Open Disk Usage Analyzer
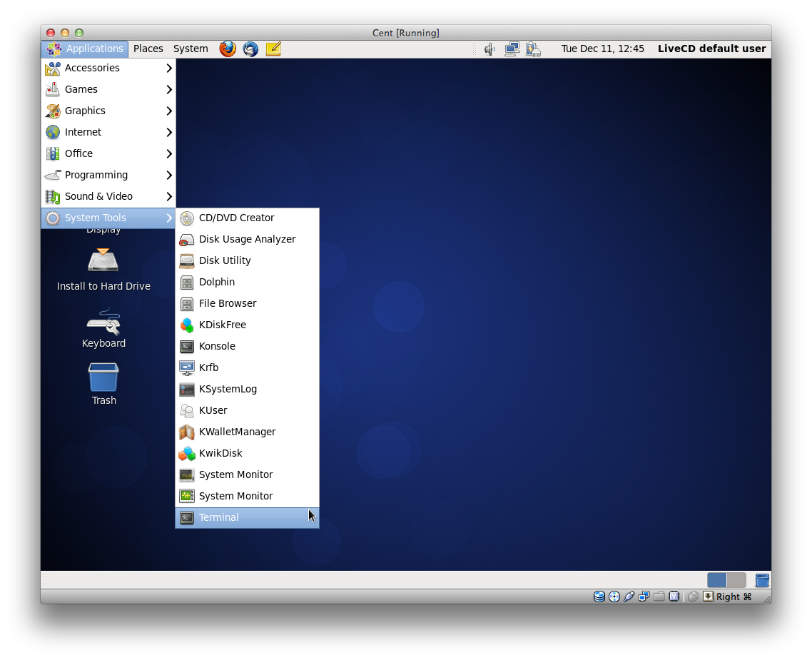Image resolution: width=812 pixels, height=660 pixels. 247,239
